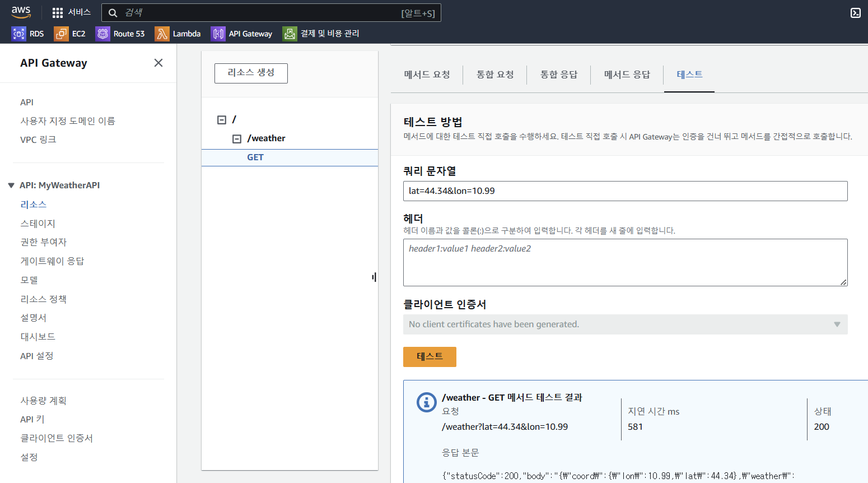Open the services grid menu
This screenshot has width=868, height=483.
(x=58, y=12)
